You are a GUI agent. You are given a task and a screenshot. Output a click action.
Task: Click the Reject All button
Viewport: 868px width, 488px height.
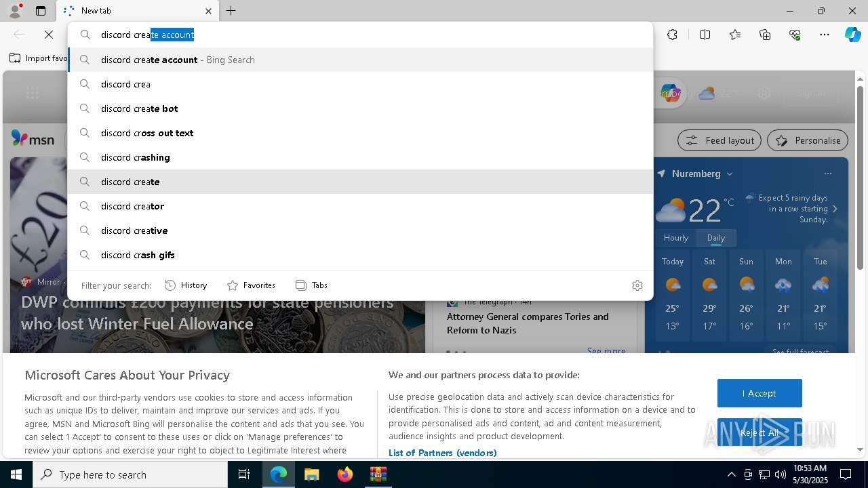point(759,432)
